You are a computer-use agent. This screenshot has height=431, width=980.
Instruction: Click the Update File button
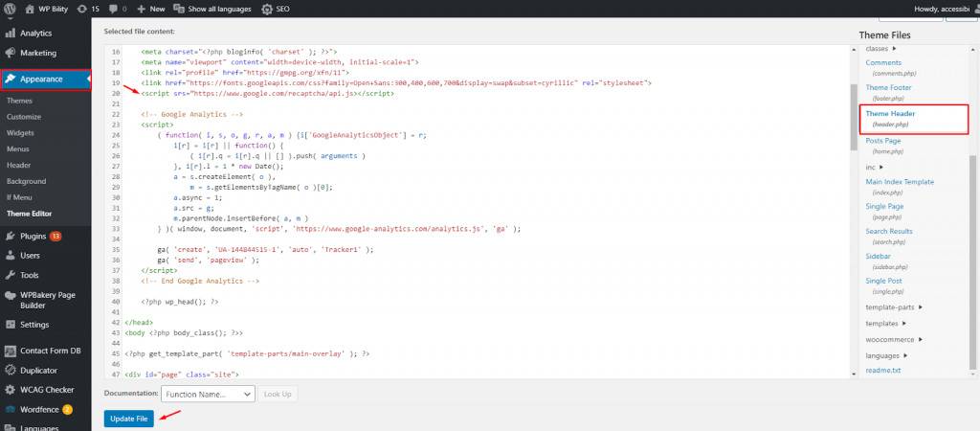128,420
